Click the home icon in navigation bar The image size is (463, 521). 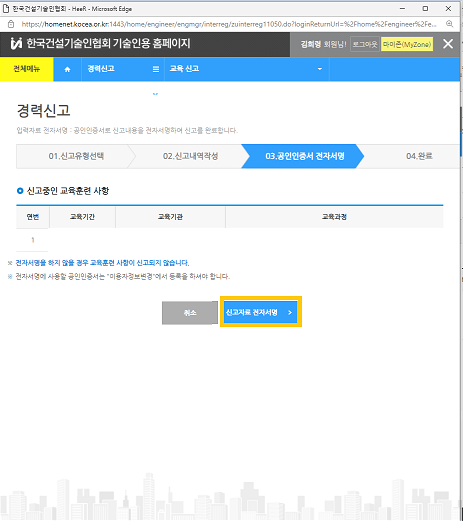click(67, 69)
